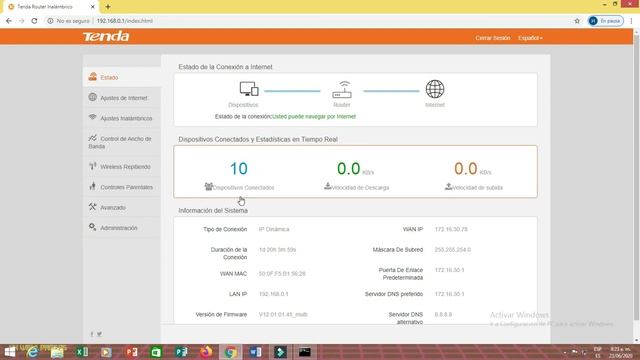Click the Dispositivos monitor icon

point(249,89)
